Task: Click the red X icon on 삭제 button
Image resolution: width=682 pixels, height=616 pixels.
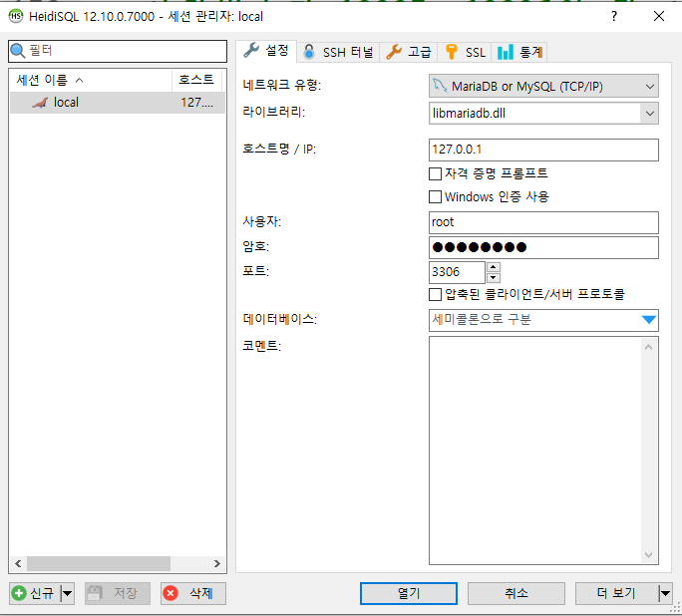Action: coord(170,593)
